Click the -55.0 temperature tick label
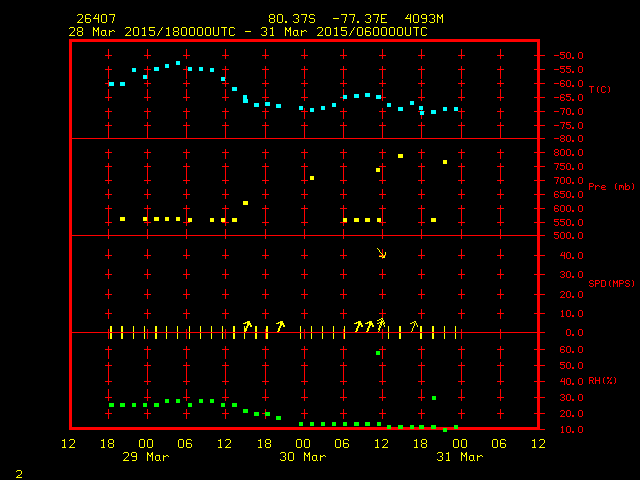640x480 pixels. (x=568, y=70)
